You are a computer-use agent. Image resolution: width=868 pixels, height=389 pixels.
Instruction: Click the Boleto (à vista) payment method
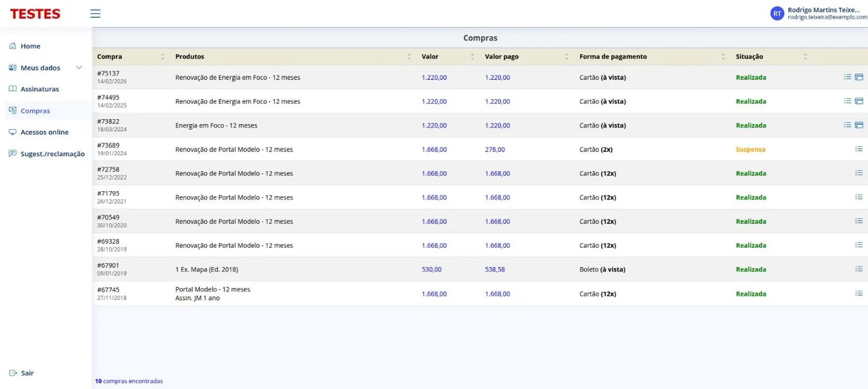coord(602,269)
